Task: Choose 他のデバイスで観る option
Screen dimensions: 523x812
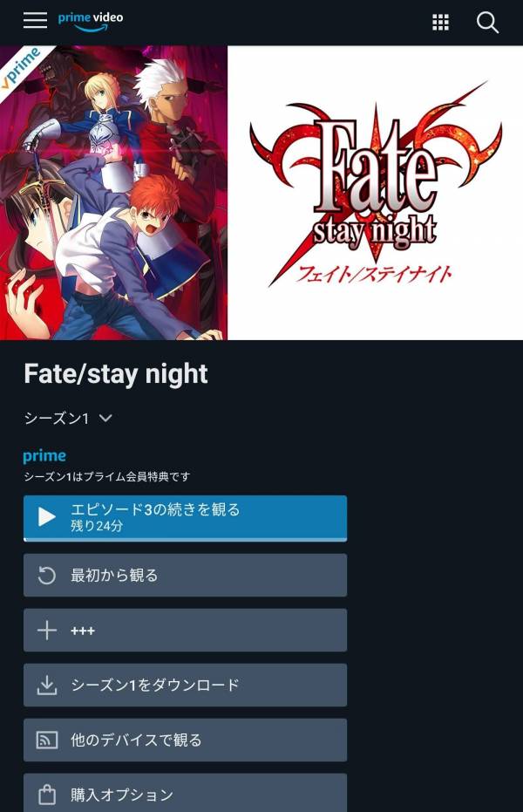Action: 185,740
